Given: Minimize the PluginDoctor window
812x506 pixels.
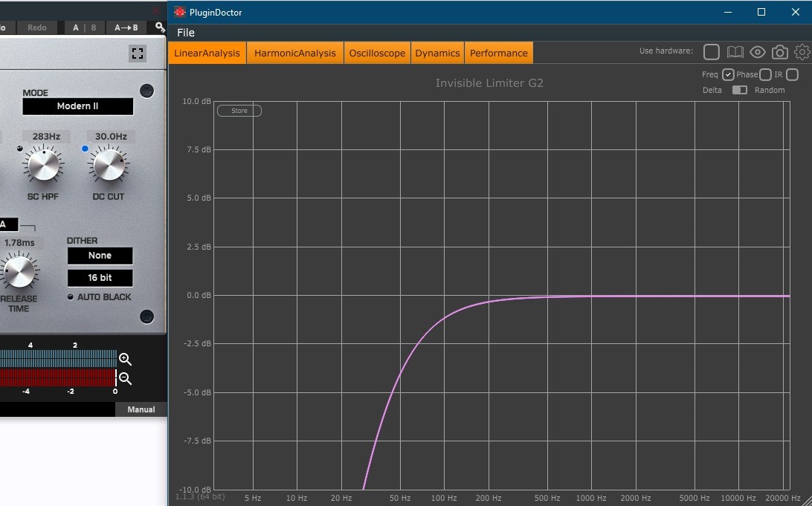Looking at the screenshot, I should pyautogui.click(x=728, y=12).
